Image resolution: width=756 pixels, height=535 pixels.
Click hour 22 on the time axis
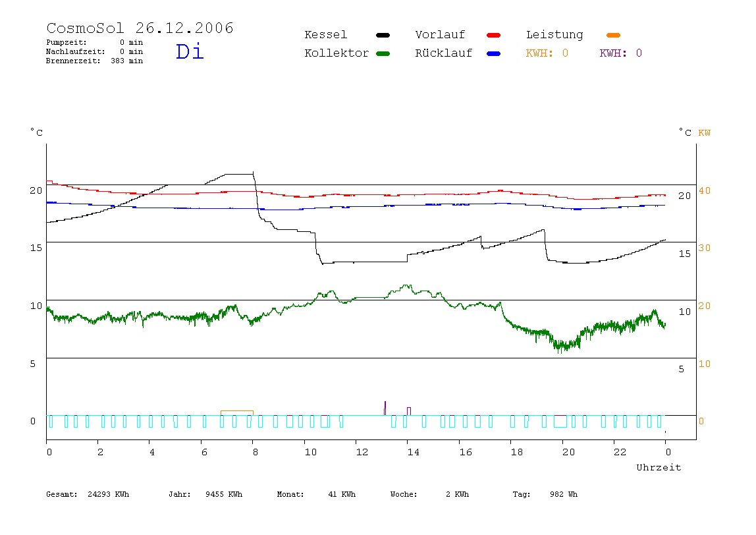coord(620,452)
